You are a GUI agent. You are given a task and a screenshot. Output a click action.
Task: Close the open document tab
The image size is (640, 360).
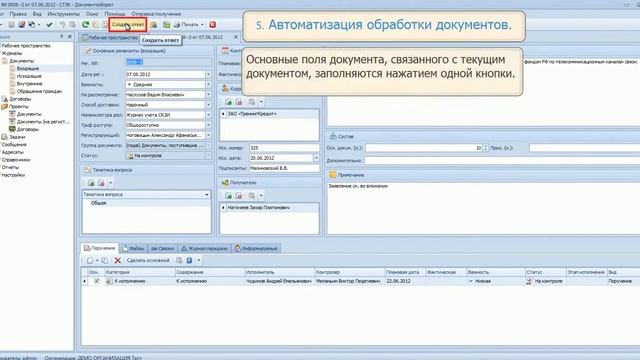pos(236,37)
